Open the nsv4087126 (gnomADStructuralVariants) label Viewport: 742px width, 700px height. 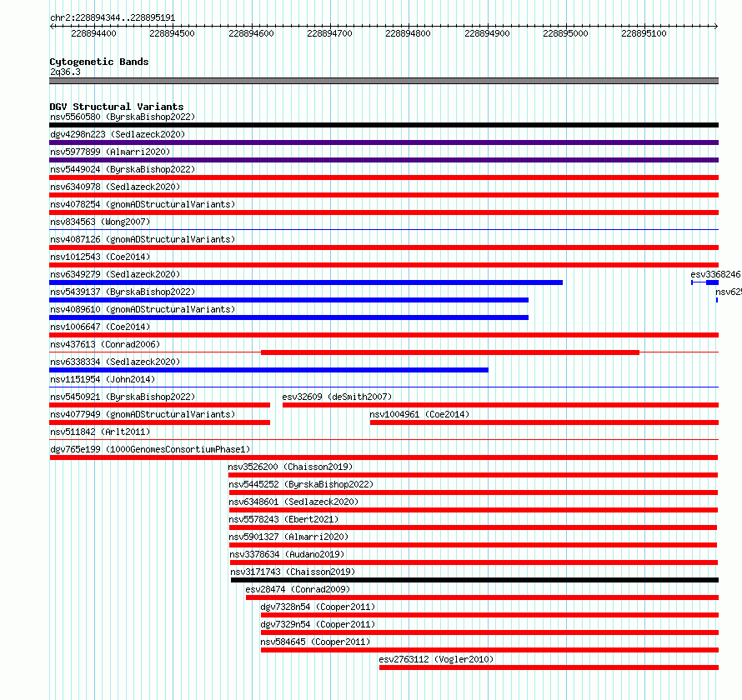coord(143,239)
